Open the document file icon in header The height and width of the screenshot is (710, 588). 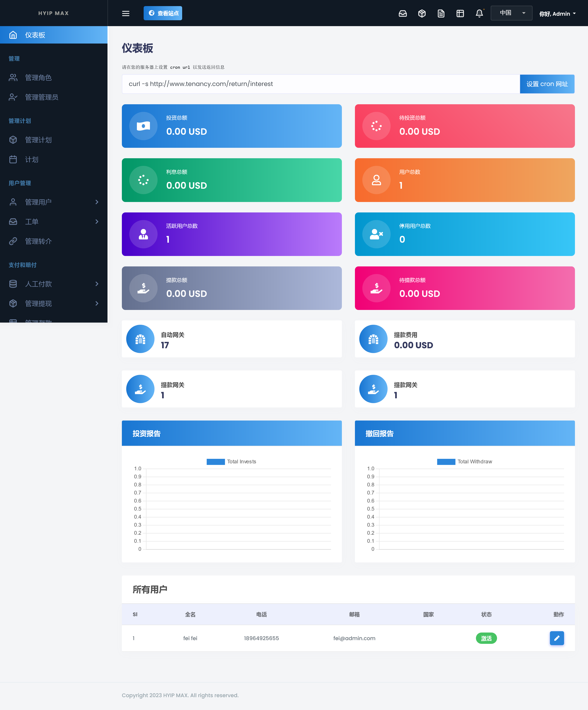(x=441, y=13)
